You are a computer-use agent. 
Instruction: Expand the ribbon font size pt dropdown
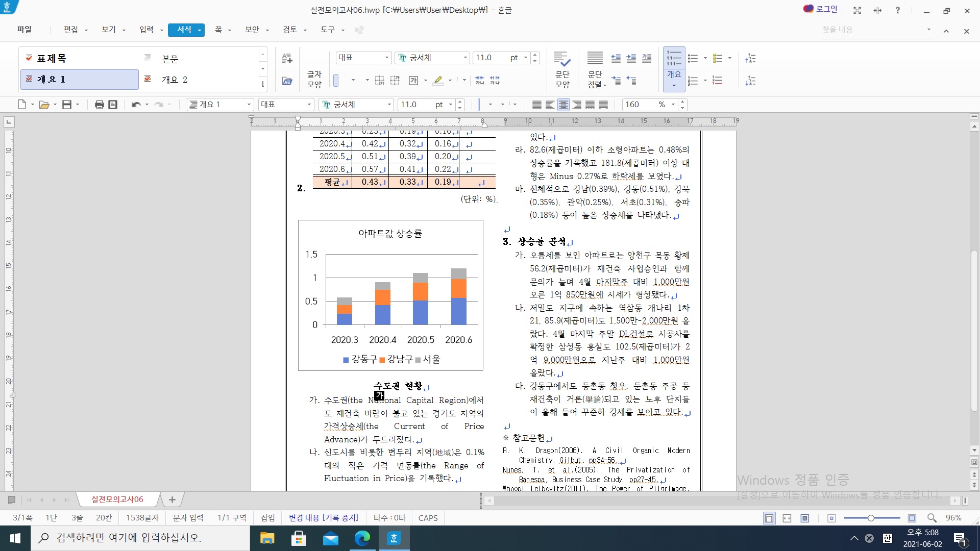pos(525,58)
